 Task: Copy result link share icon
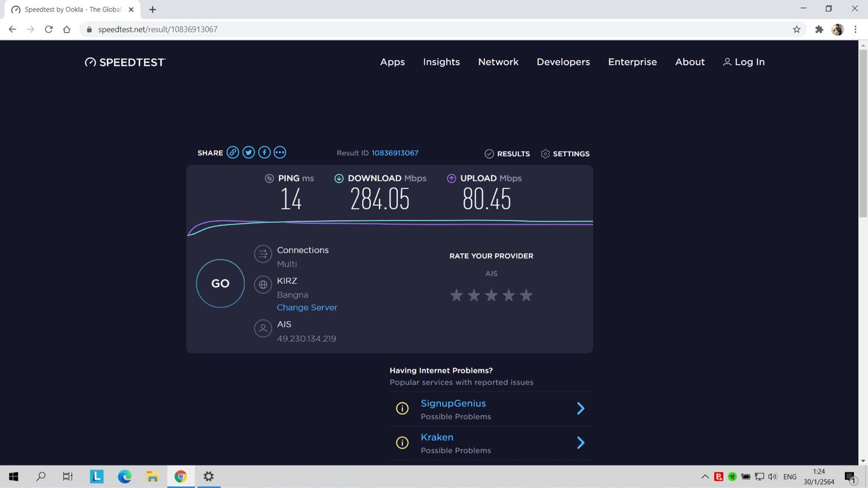[x=233, y=153]
